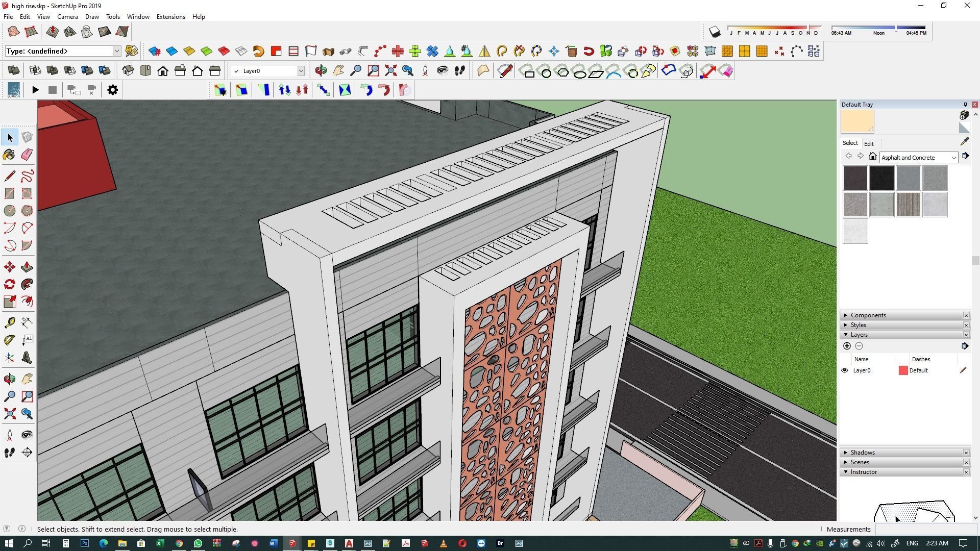Activate the Push/Pull tool
This screenshot has height=551, width=980.
[x=27, y=267]
